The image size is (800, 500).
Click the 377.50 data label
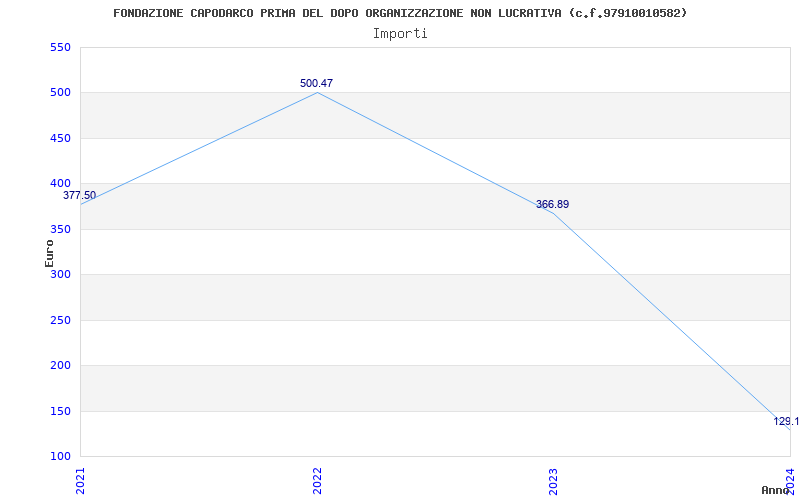(x=80, y=195)
